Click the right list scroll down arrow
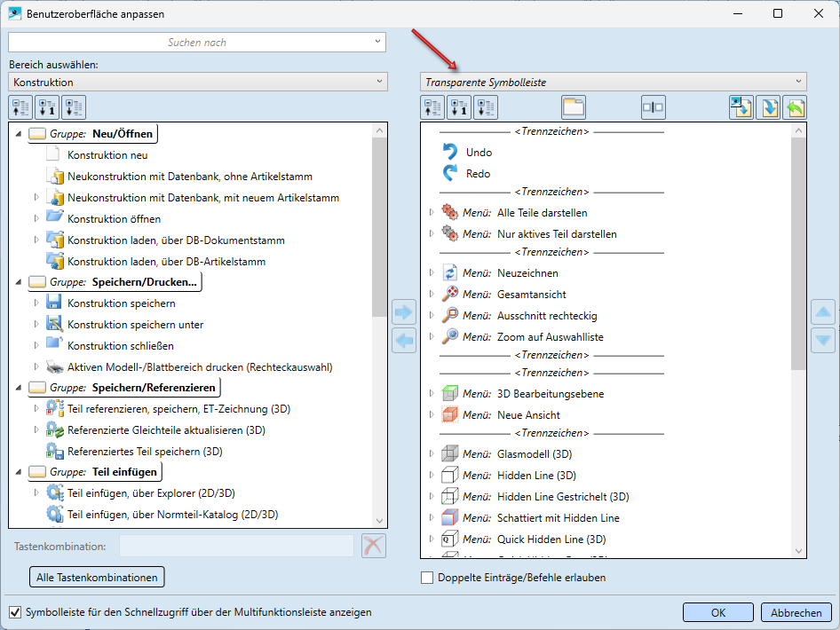 pyautogui.click(x=798, y=551)
